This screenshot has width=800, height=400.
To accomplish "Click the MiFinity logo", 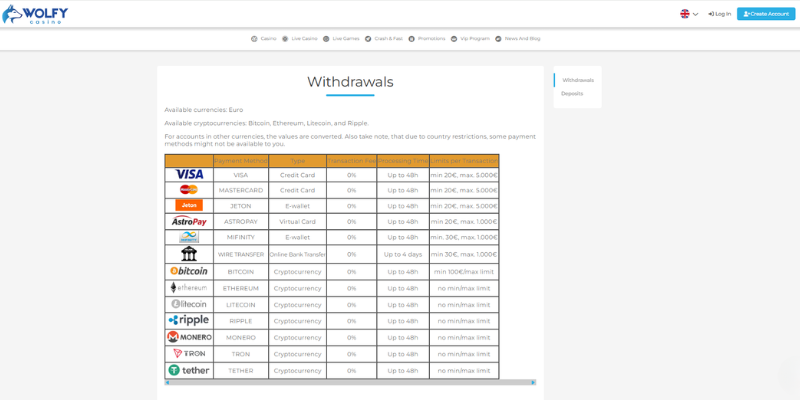I will coord(189,237).
